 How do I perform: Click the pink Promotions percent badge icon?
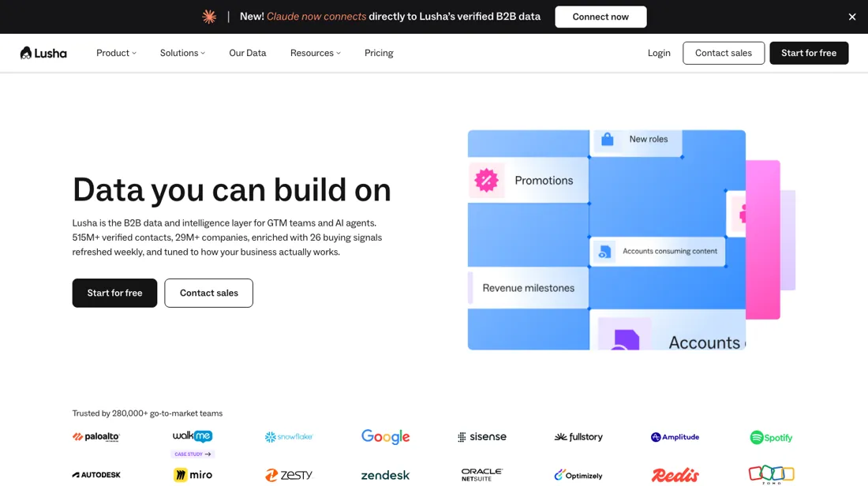(486, 180)
